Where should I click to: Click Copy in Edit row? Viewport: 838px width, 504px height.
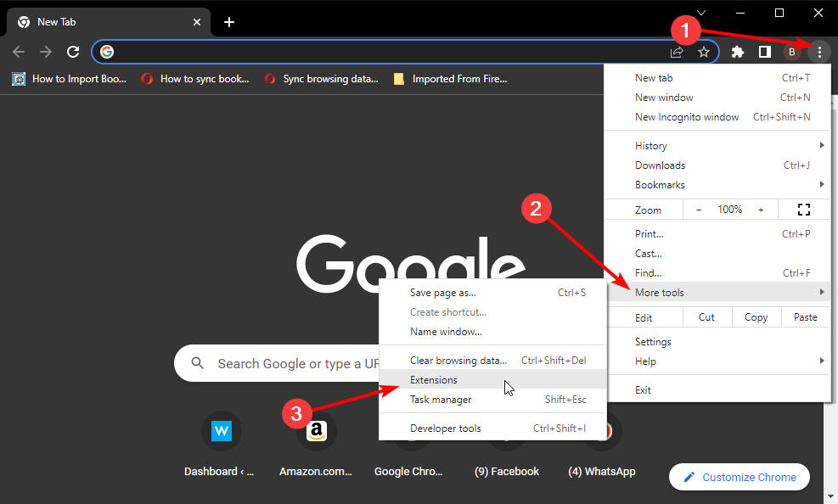pyautogui.click(x=756, y=317)
